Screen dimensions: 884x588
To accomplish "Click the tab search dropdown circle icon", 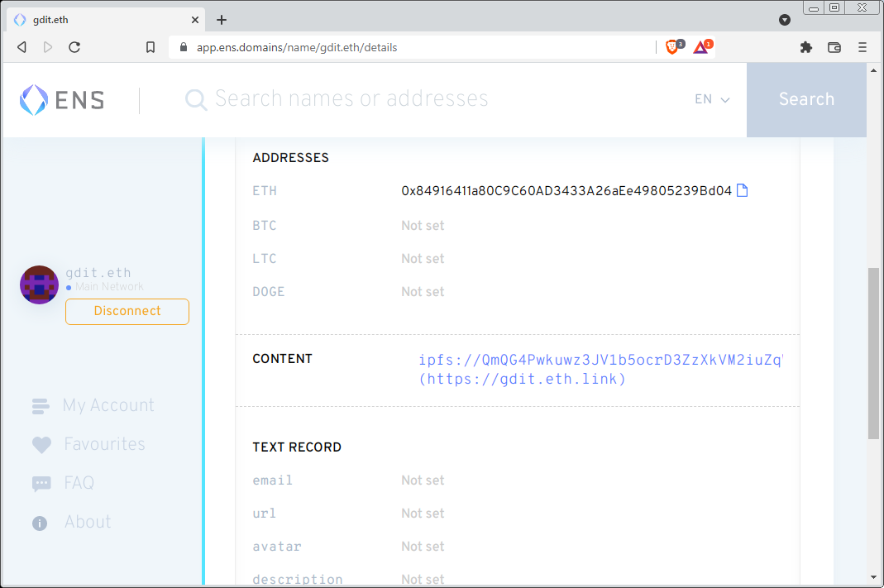I will coord(784,20).
